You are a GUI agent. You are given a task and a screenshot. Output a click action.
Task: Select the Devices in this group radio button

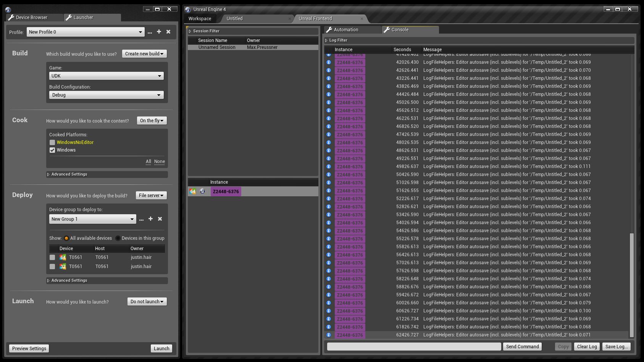point(118,238)
